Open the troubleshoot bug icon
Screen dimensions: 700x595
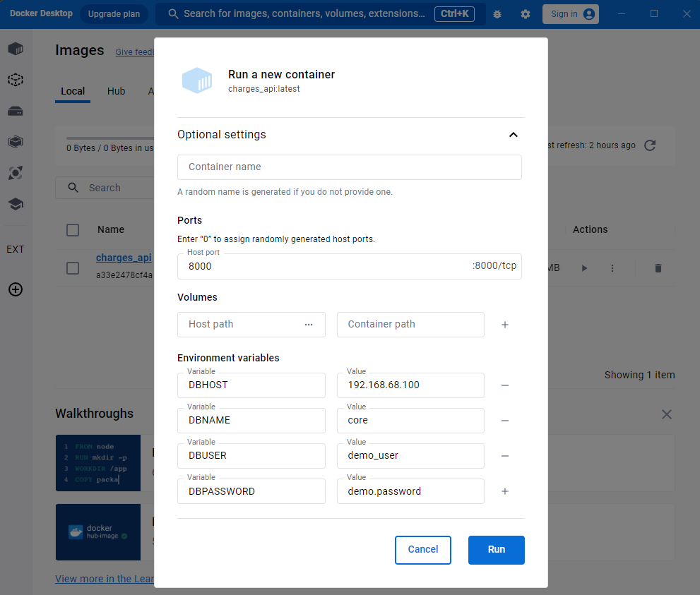(x=497, y=14)
